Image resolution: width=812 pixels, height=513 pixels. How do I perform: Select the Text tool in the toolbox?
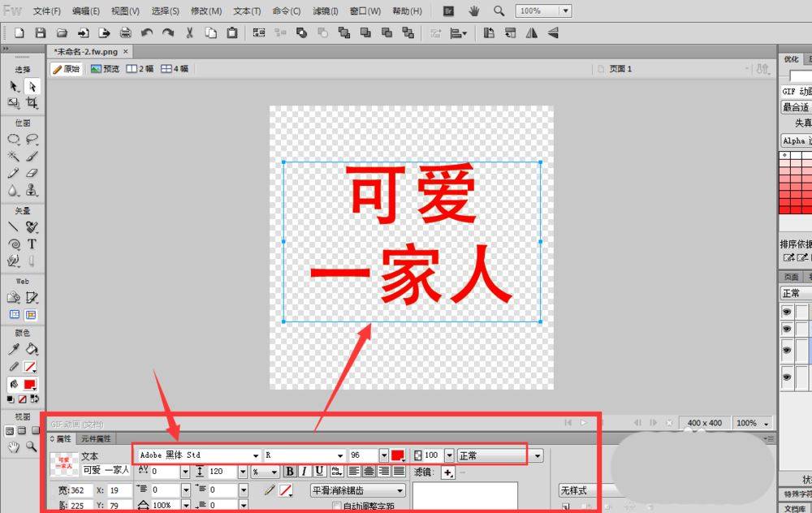pos(32,244)
